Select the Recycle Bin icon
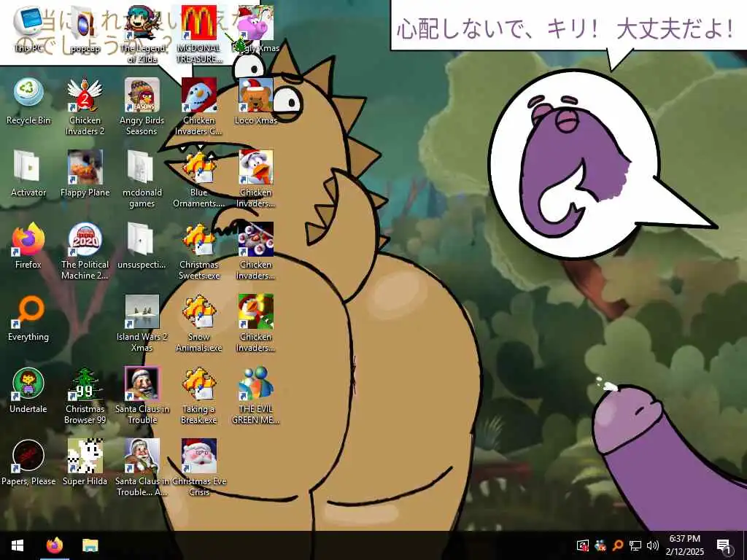The image size is (747, 560). [28, 101]
